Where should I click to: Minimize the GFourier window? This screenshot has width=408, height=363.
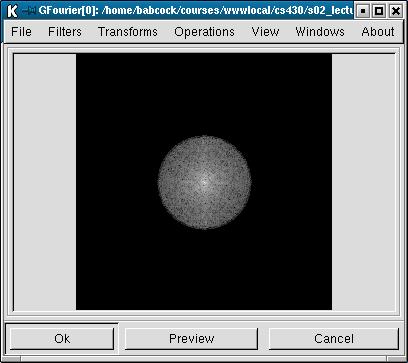(363, 11)
